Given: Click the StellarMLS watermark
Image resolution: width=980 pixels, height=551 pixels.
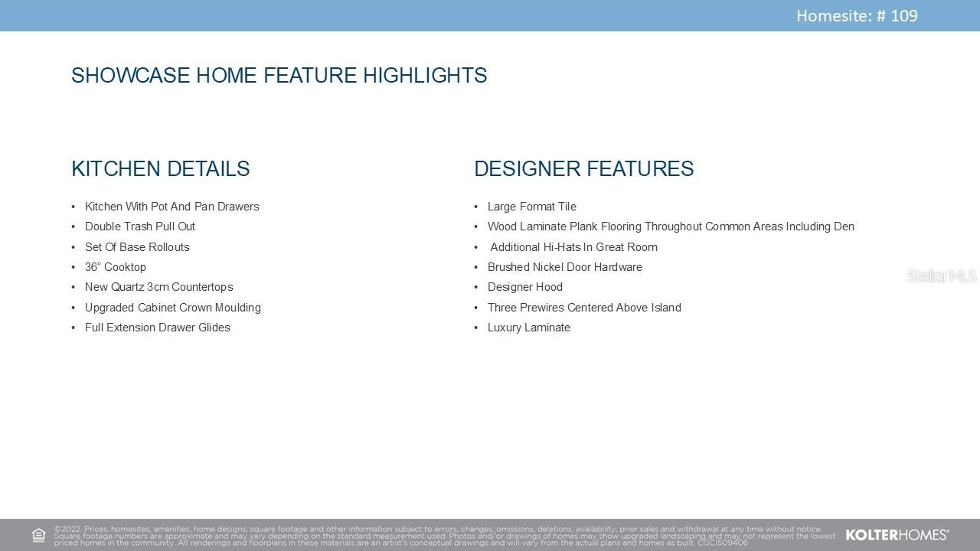Looking at the screenshot, I should click(x=941, y=276).
